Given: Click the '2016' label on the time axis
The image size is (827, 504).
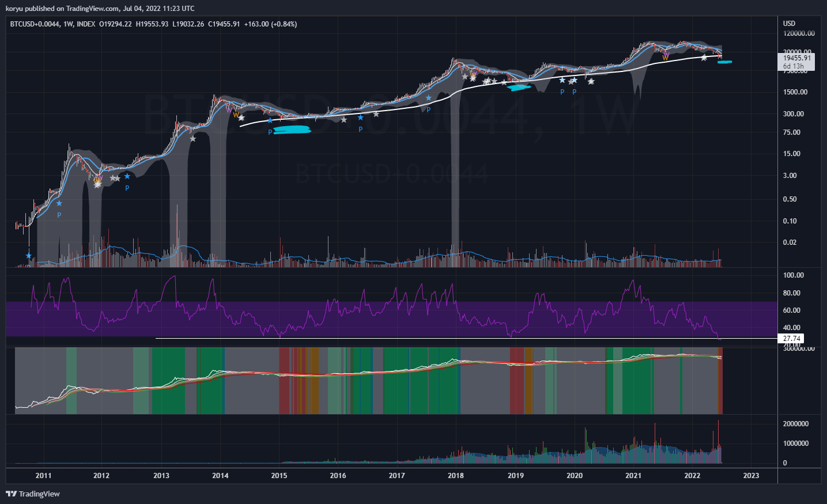Looking at the screenshot, I should (x=338, y=476).
